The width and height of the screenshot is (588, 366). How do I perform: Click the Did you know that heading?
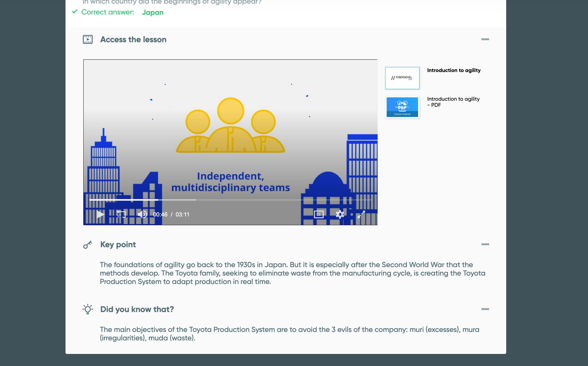click(x=137, y=309)
